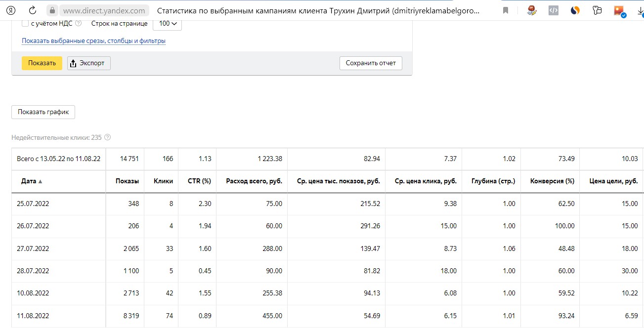
Task: Click the page title text in tab bar
Action: 318,10
